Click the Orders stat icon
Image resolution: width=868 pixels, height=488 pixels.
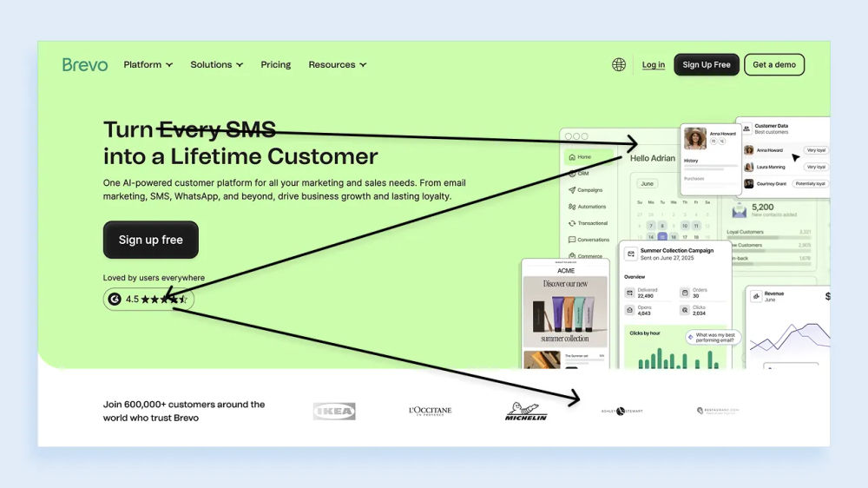pyautogui.click(x=685, y=293)
